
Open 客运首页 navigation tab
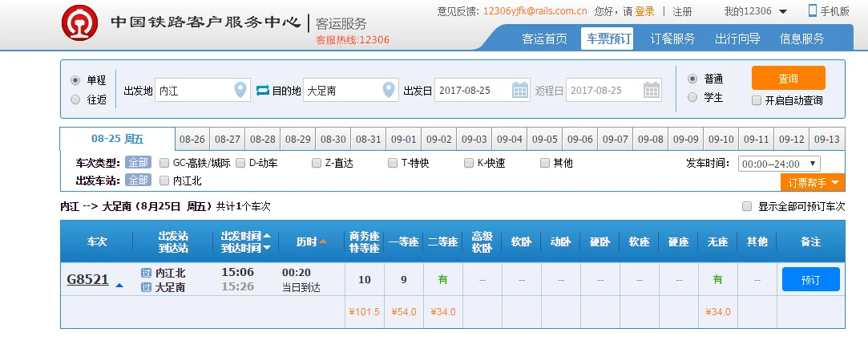544,39
